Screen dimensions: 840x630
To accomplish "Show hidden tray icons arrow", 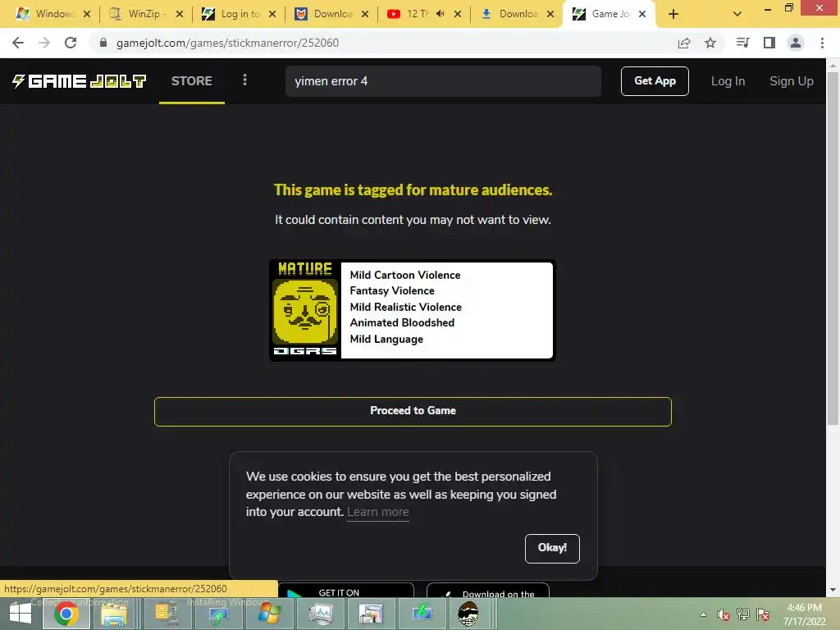I will 703,614.
